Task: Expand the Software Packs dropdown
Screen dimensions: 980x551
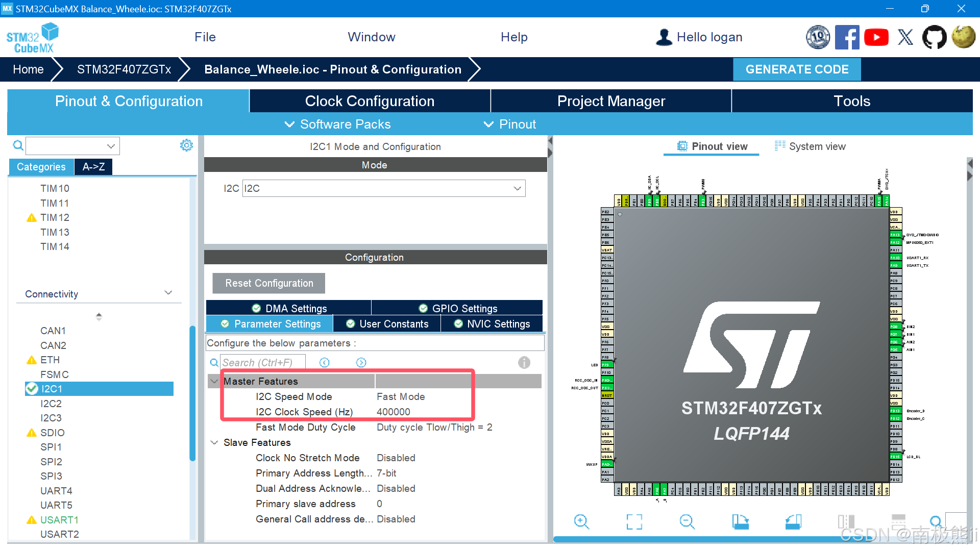Action: click(338, 124)
